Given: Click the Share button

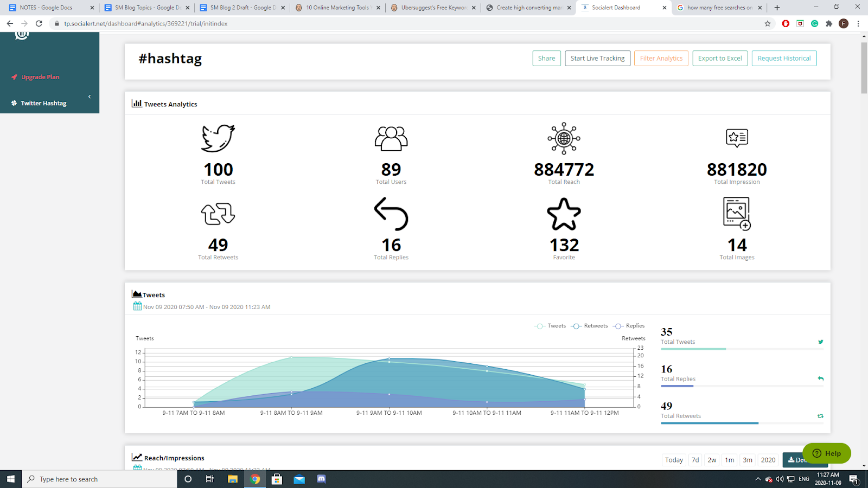Looking at the screenshot, I should pyautogui.click(x=546, y=58).
